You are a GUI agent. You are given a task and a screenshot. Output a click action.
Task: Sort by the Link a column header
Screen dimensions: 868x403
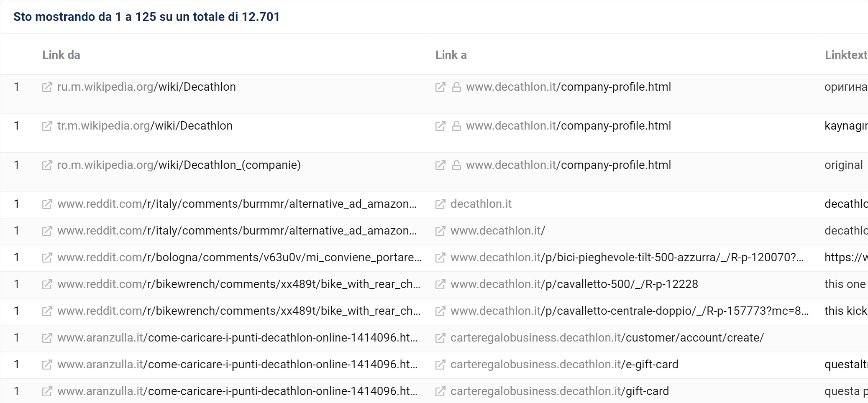pyautogui.click(x=451, y=55)
